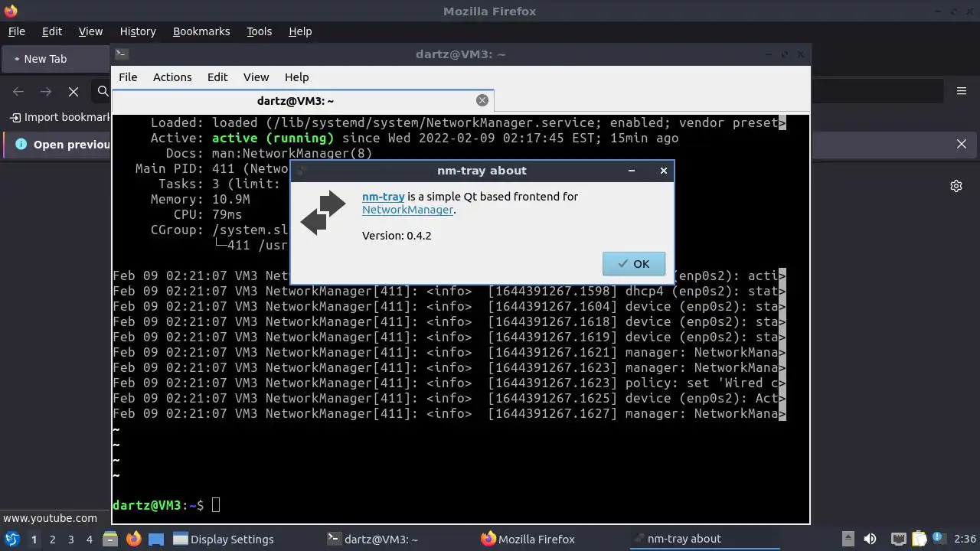Screen dimensions: 980x551
Task: Open the NetworkManager hyperlink
Action: (407, 210)
